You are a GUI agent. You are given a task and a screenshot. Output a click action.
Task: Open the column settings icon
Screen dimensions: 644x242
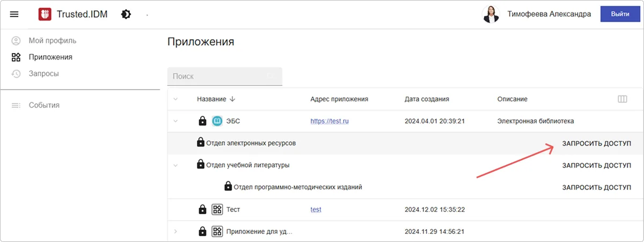(x=623, y=99)
